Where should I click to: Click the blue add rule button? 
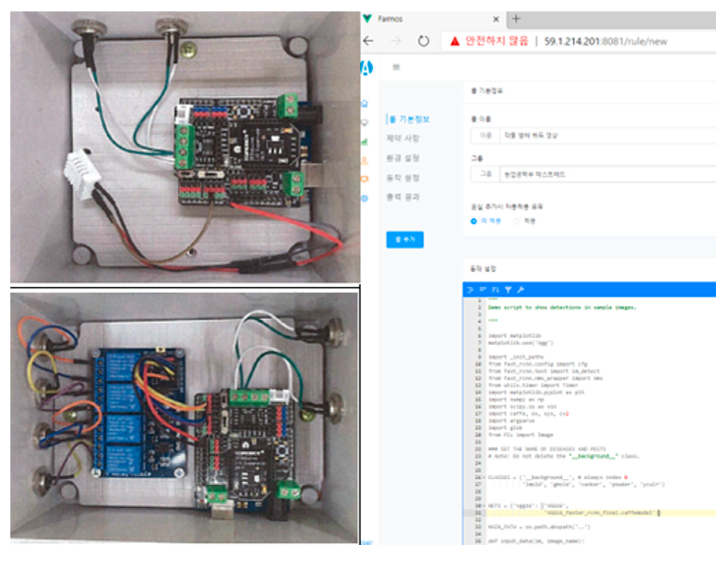[x=405, y=240]
